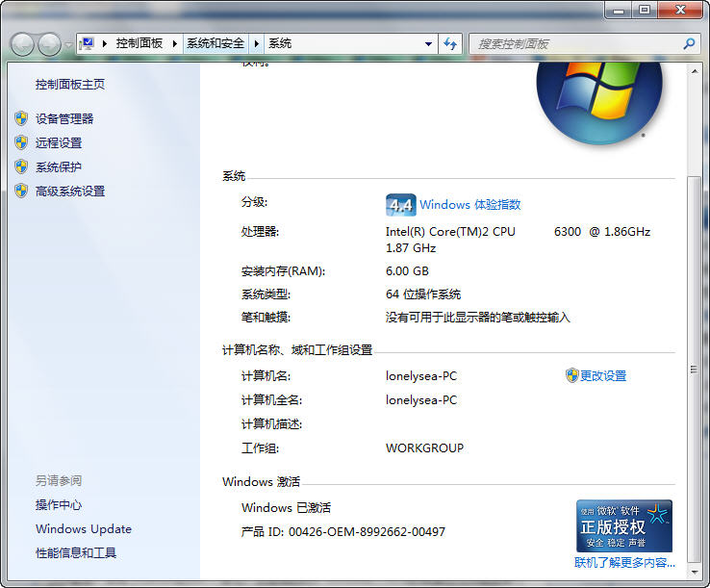This screenshot has height=588, width=710.
Task: Open Windows Update link
Action: point(84,528)
